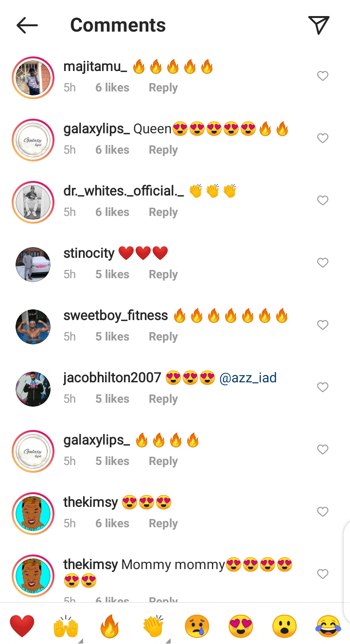Screen dimensions: 350x644
Task: Open direct share paper plane icon
Action: [x=319, y=25]
